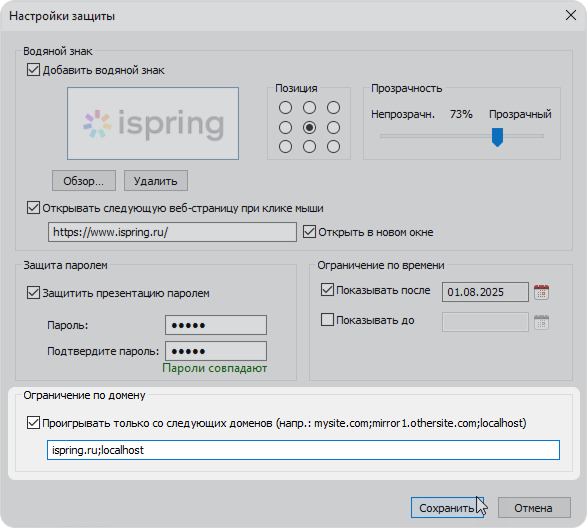Select top-right watermark position radio

(x=333, y=108)
